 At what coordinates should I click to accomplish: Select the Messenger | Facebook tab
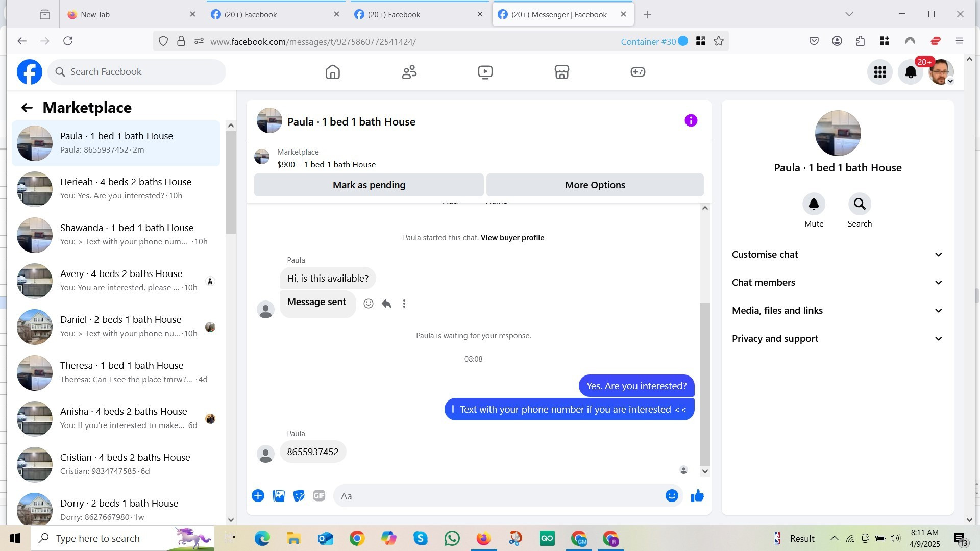pos(562,14)
